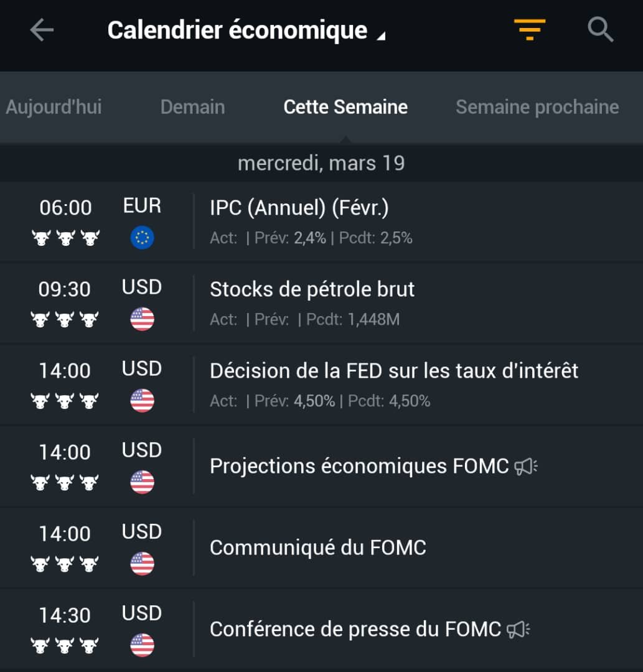Image resolution: width=643 pixels, height=672 pixels.
Task: Tap the European Union flag icon
Action: [x=143, y=238]
